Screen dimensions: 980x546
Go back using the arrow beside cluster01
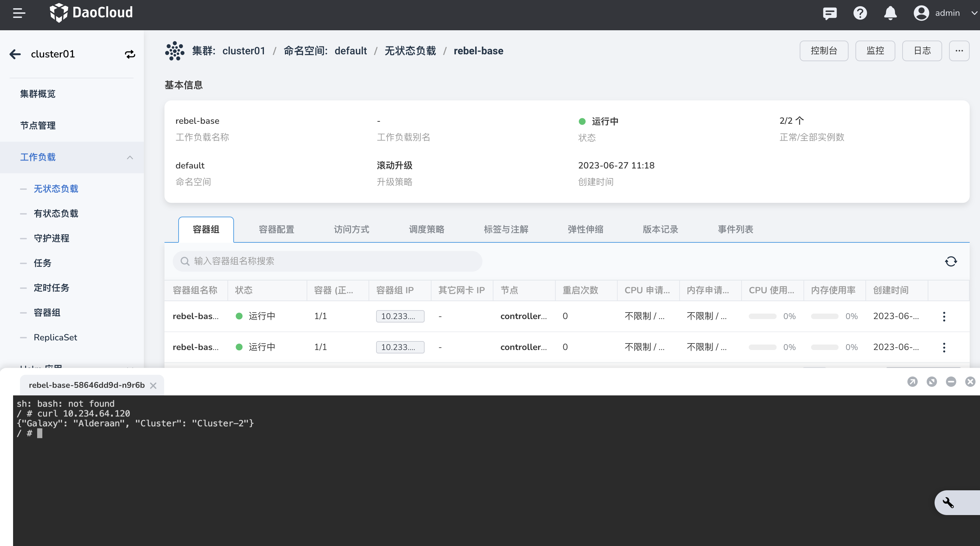point(15,54)
